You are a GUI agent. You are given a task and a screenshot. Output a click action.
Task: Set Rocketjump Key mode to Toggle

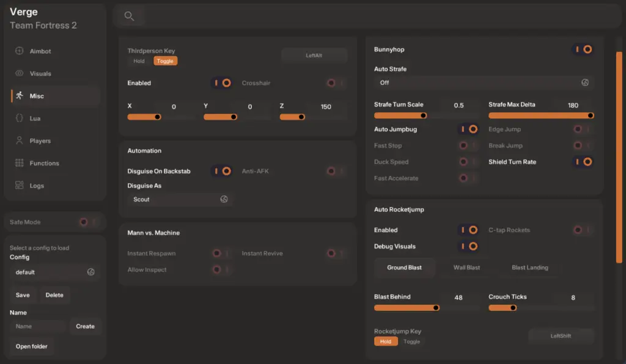(411, 341)
